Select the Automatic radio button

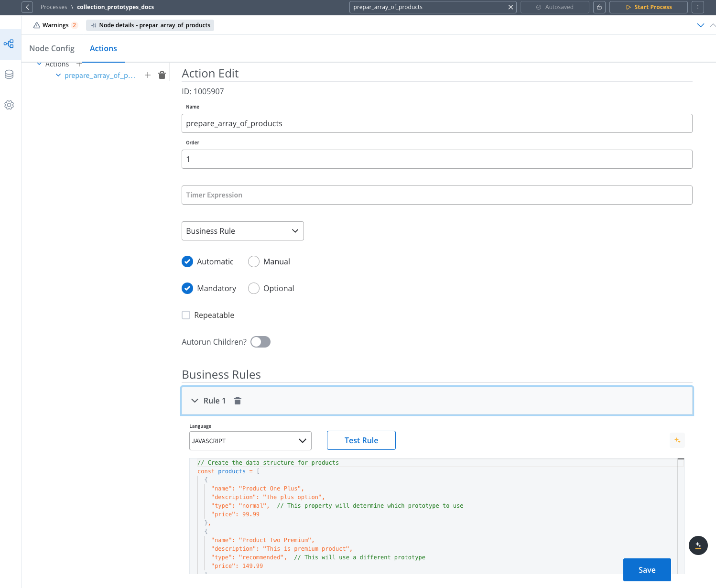(187, 261)
